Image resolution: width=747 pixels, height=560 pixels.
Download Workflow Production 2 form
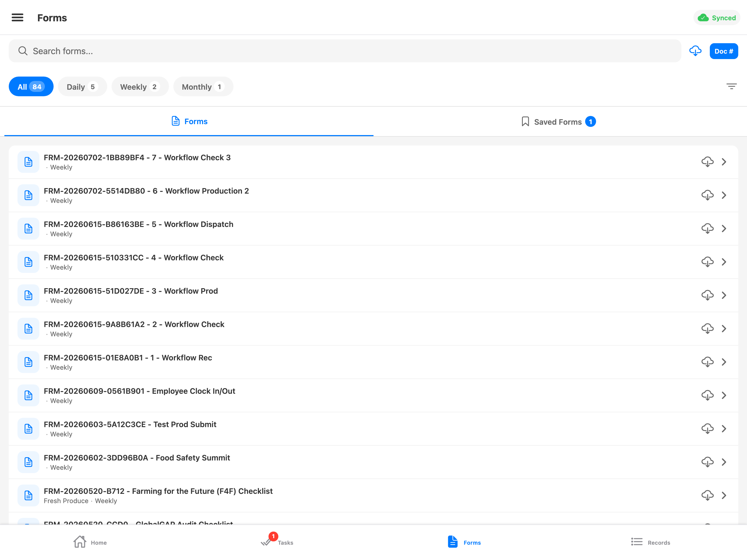pyautogui.click(x=707, y=195)
